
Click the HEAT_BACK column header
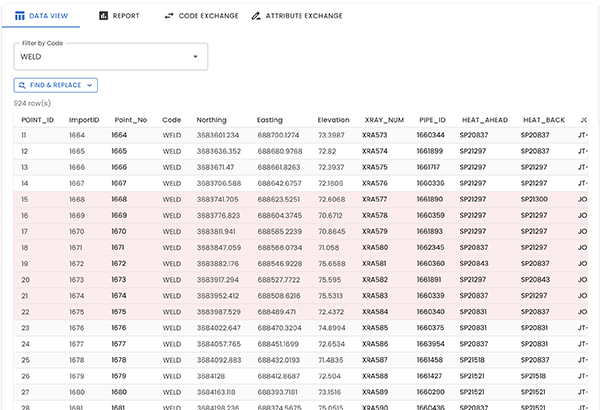pos(544,120)
